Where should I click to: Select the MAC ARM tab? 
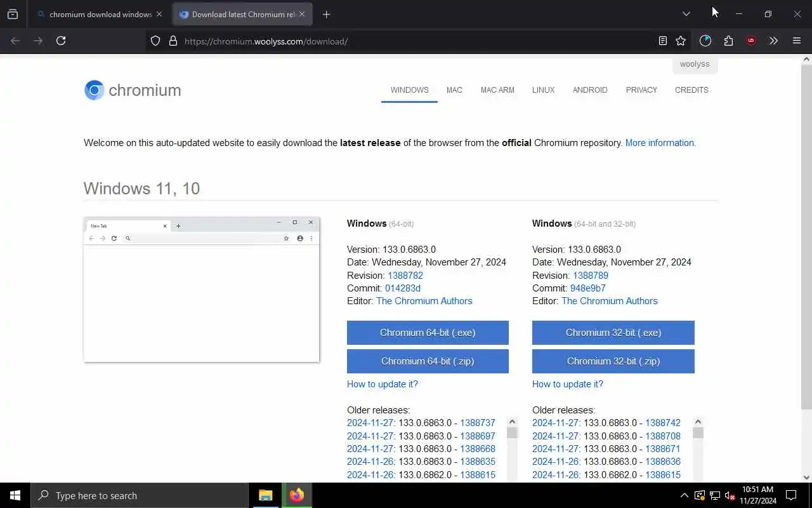coord(497,90)
